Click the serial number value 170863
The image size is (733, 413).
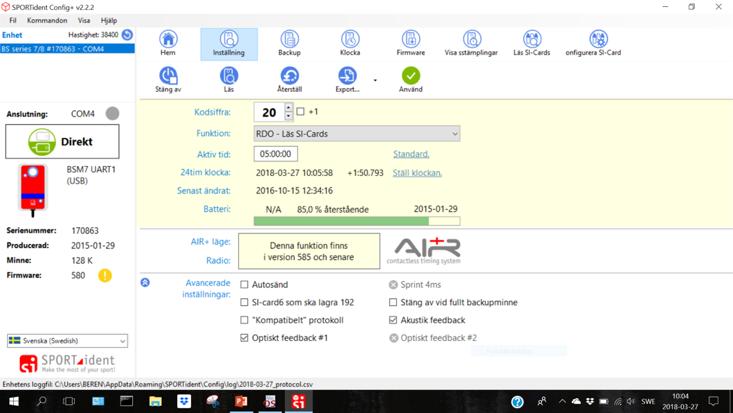coord(85,231)
